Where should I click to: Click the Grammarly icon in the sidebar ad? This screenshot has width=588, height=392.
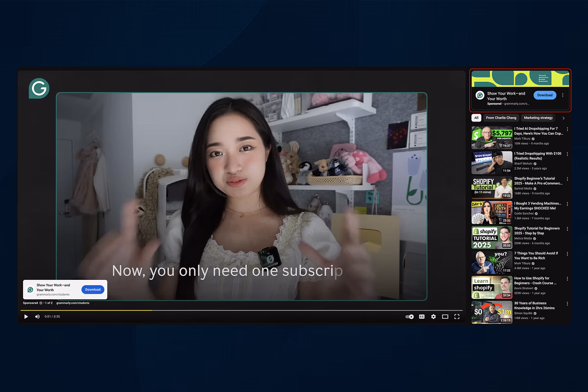click(x=480, y=95)
